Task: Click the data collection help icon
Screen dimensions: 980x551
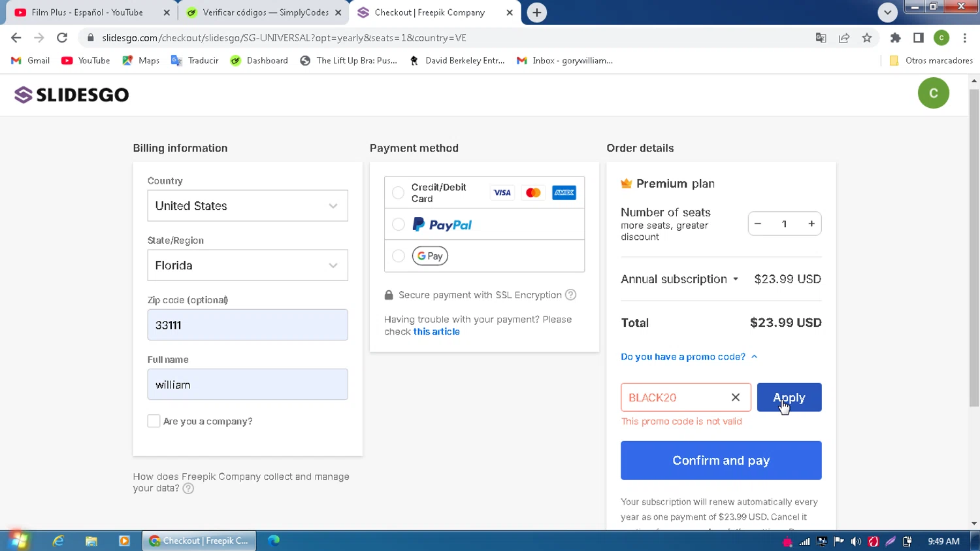Action: click(x=188, y=488)
